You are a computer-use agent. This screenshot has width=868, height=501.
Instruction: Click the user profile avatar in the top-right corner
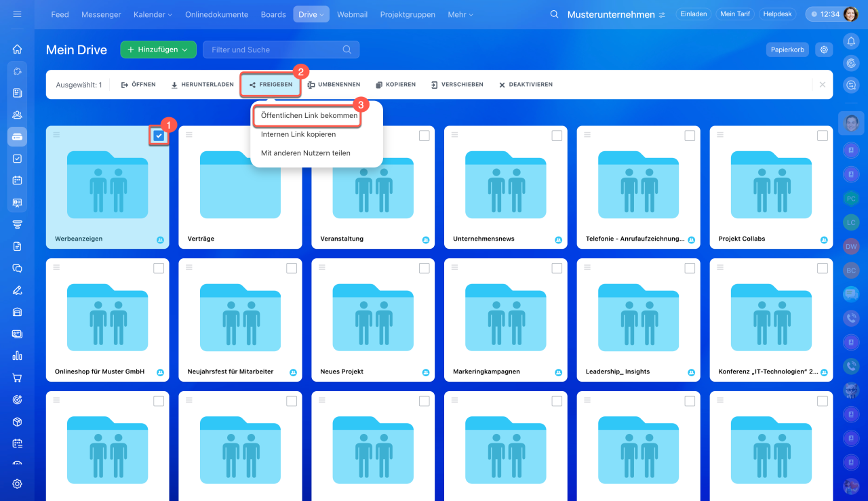(x=850, y=14)
